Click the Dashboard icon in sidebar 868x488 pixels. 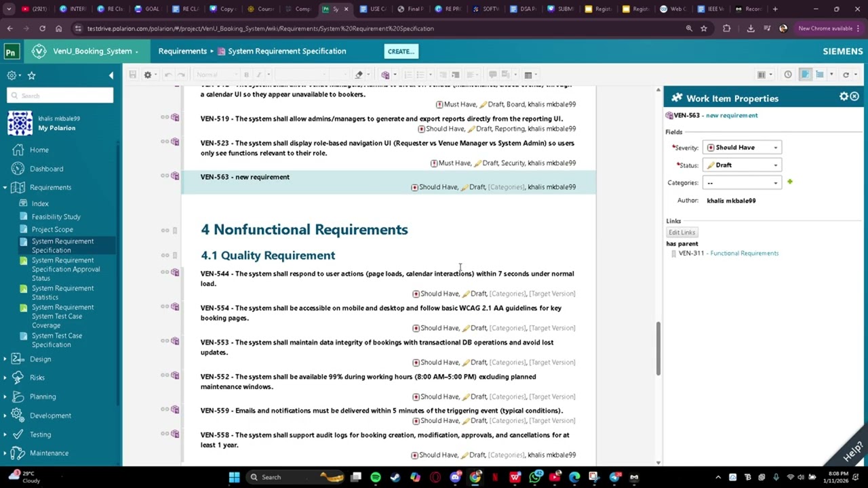coord(18,168)
